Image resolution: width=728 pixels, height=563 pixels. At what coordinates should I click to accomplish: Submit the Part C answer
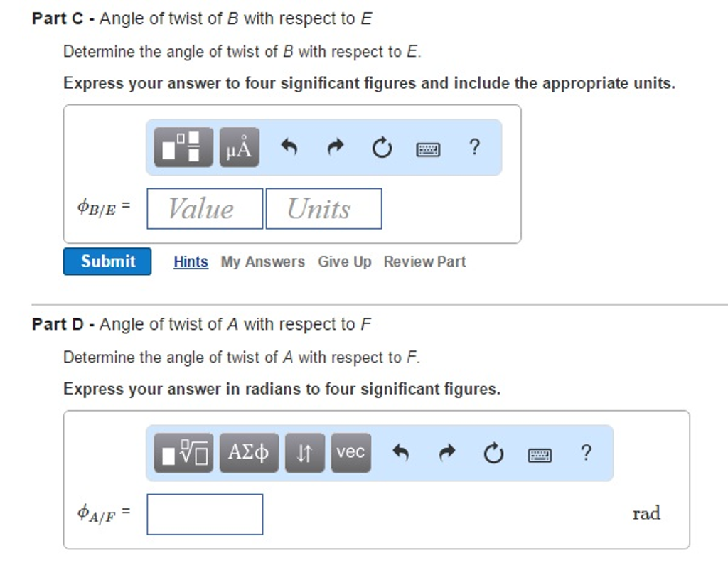point(107,261)
